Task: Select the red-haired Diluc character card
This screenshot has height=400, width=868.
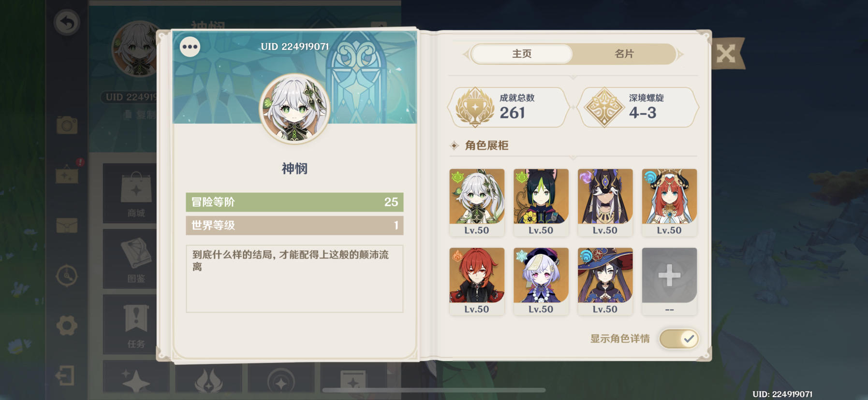Action: pos(477,281)
